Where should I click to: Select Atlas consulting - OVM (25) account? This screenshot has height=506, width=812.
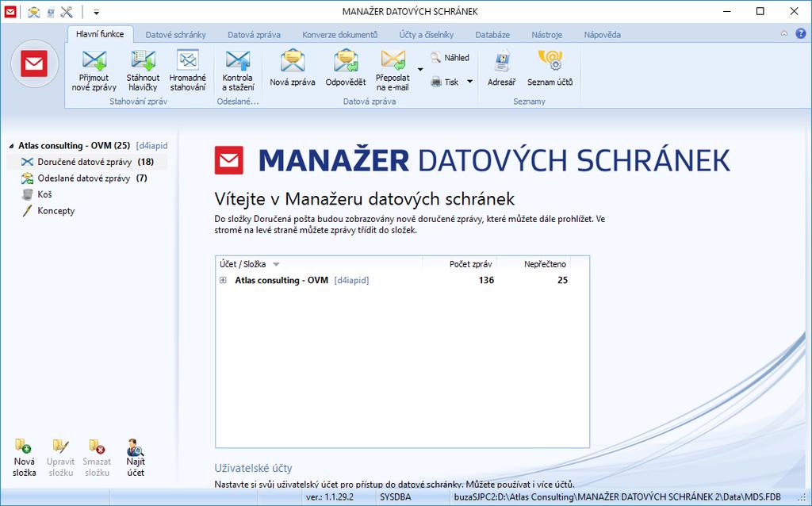click(74, 145)
